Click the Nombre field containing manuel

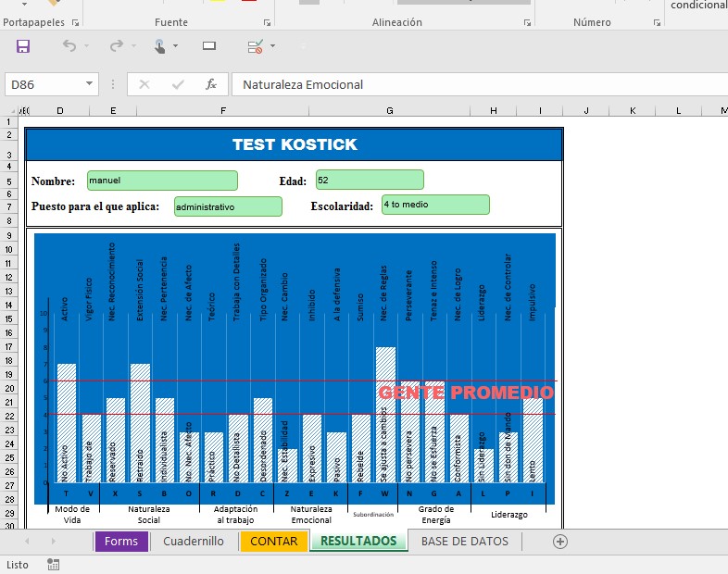162,181
